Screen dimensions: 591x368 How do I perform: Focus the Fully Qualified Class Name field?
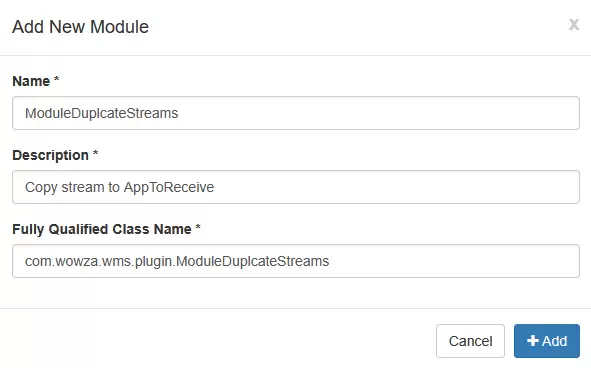point(296,261)
